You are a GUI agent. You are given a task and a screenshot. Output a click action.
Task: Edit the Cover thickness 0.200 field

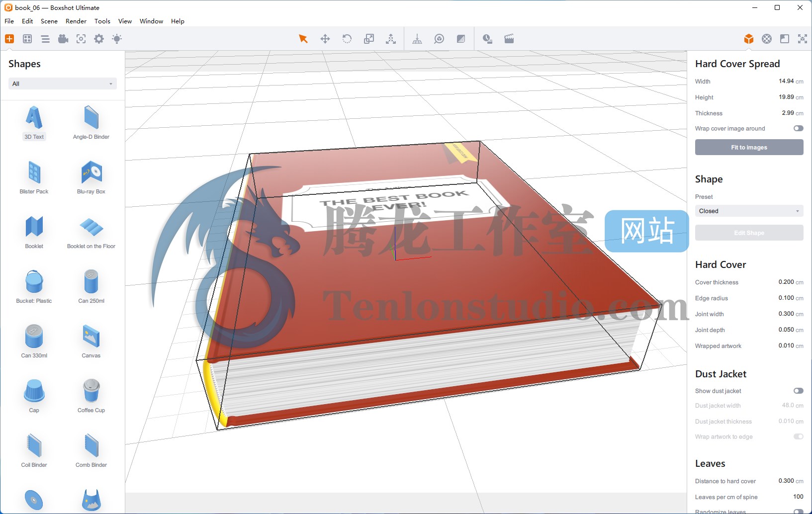coord(786,282)
